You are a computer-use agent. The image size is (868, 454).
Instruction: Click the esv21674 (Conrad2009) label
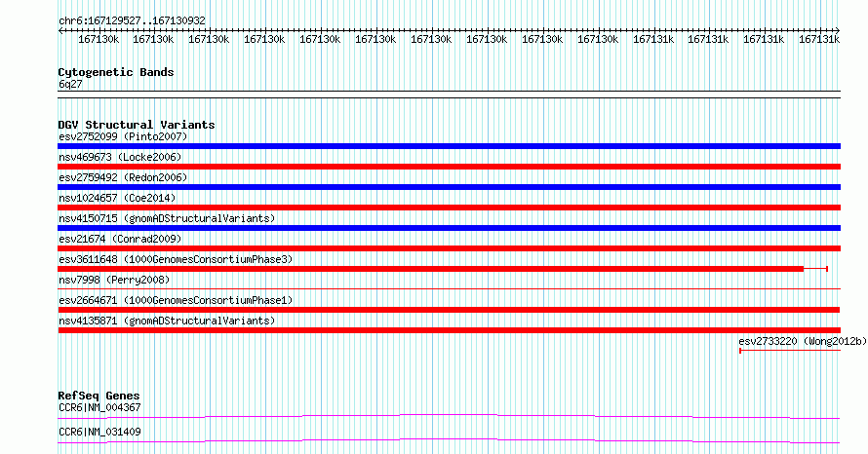(120, 239)
